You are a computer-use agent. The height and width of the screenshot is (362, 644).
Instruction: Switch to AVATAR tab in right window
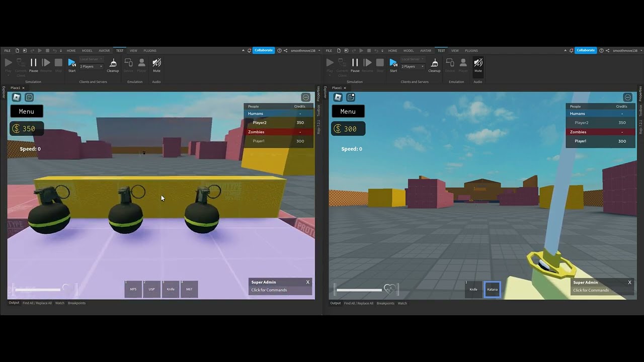click(426, 50)
